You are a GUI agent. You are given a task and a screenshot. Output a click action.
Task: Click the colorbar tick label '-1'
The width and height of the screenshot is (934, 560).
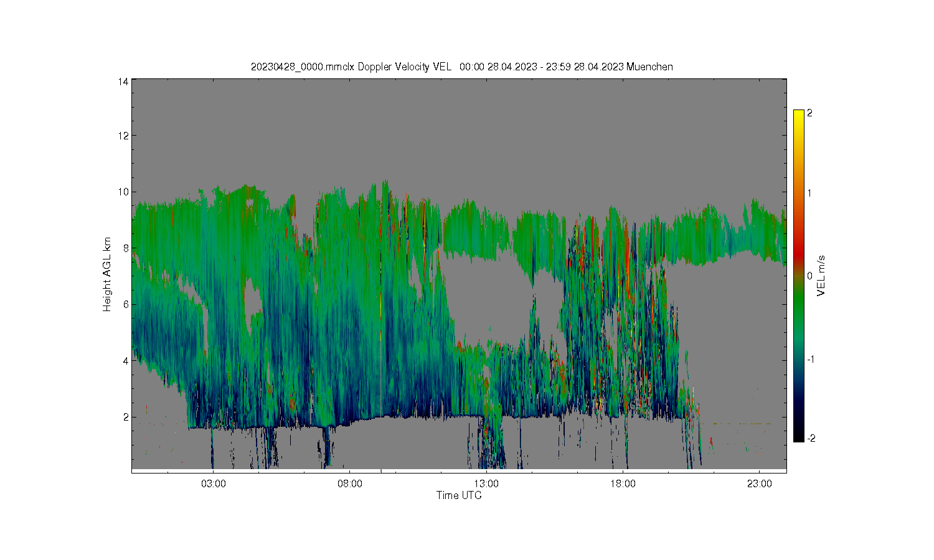811,360
